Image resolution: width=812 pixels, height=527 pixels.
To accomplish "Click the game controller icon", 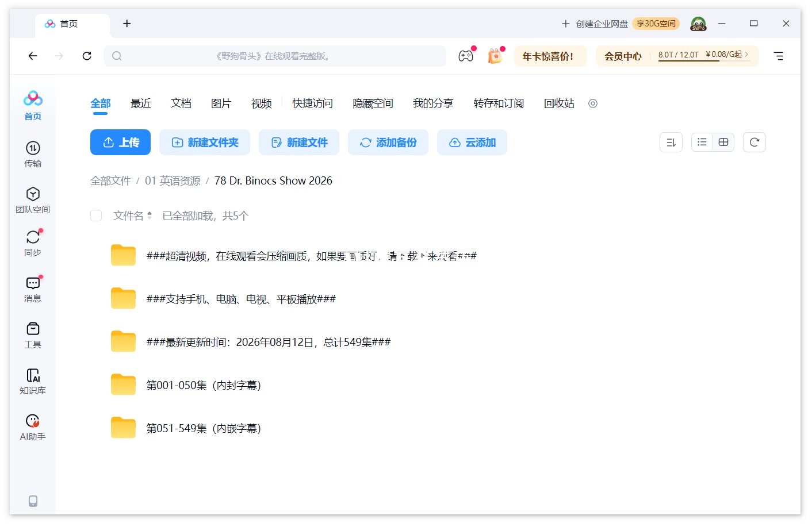I will coord(466,56).
